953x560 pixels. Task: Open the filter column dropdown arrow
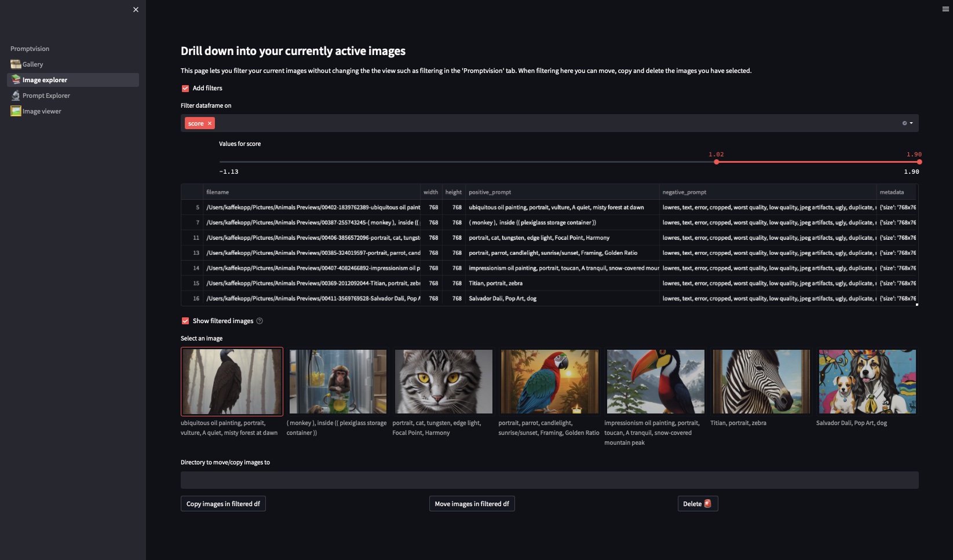(x=911, y=123)
